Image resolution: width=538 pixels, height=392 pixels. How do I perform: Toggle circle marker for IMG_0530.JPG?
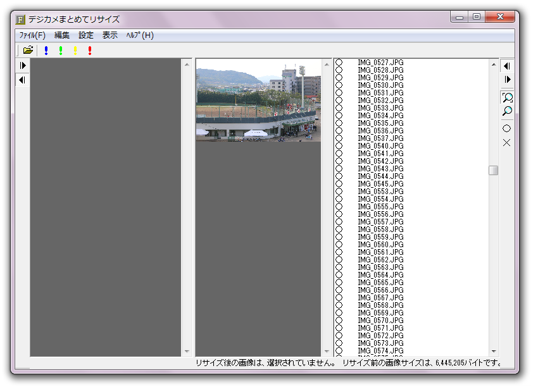[339, 85]
